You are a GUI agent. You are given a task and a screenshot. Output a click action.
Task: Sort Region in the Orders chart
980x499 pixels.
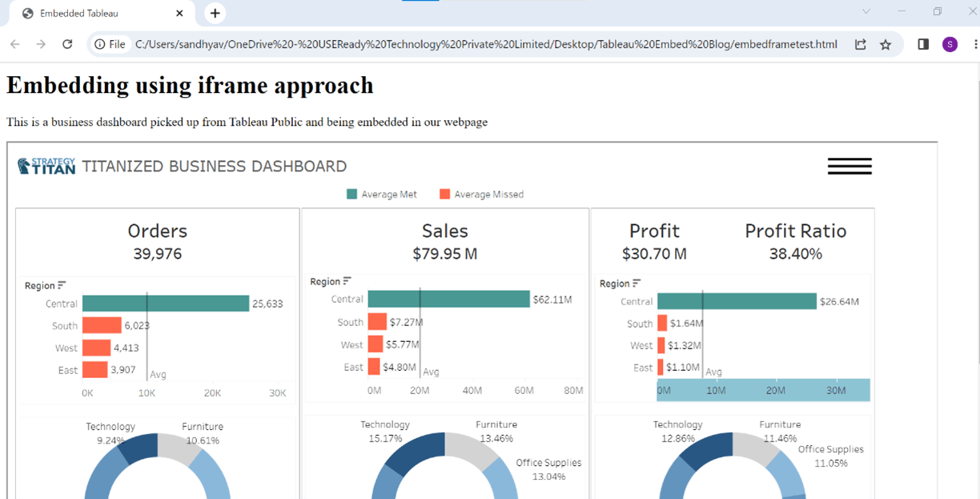click(62, 285)
